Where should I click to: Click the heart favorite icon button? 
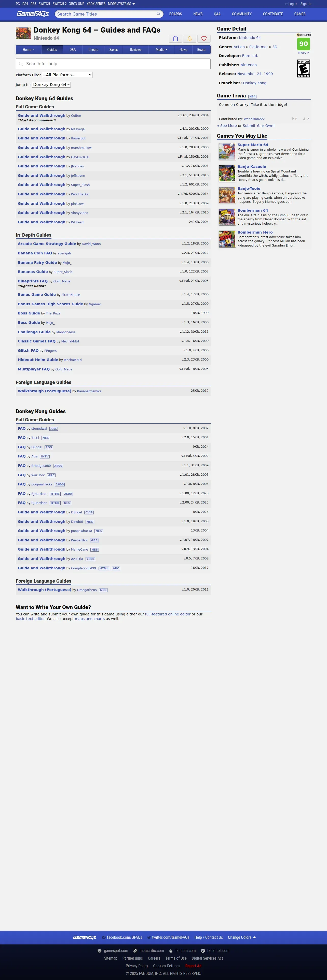204,38
